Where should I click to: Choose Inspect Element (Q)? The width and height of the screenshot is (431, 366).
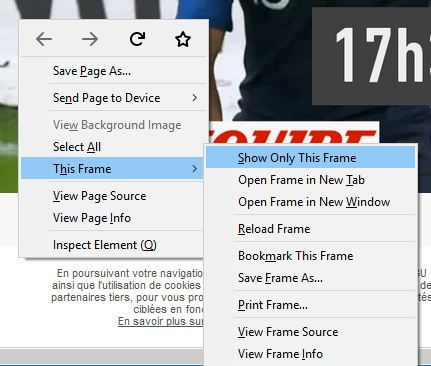click(x=113, y=245)
